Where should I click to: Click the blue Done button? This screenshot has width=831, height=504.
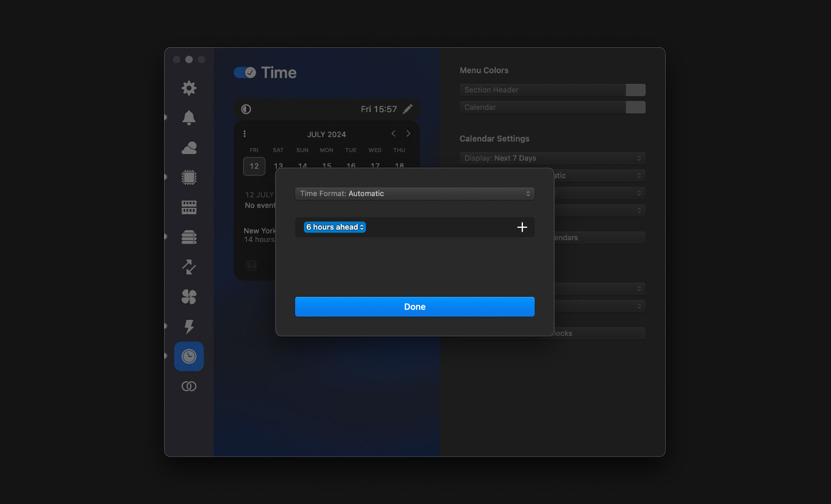tap(415, 307)
